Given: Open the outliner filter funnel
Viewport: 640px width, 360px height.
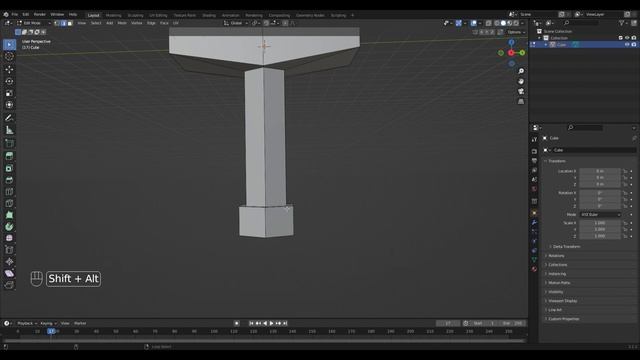Looking at the screenshot, I should [x=622, y=23].
